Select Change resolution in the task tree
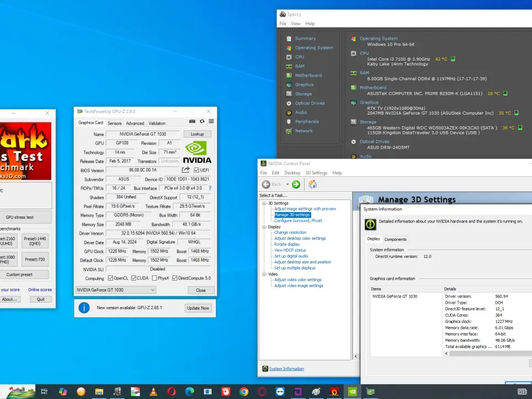The image size is (532, 399). (290, 232)
